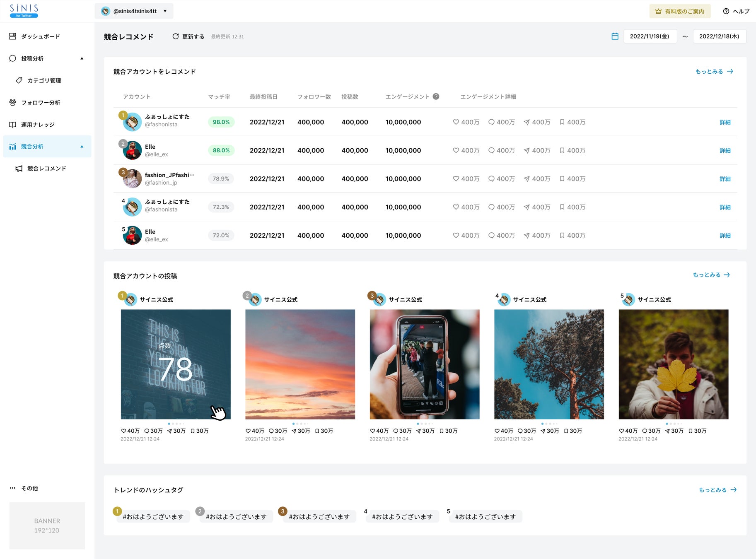The image size is (756, 559).
Task: Collapse the 競合分析 sidebar section arrow
Action: click(x=82, y=147)
